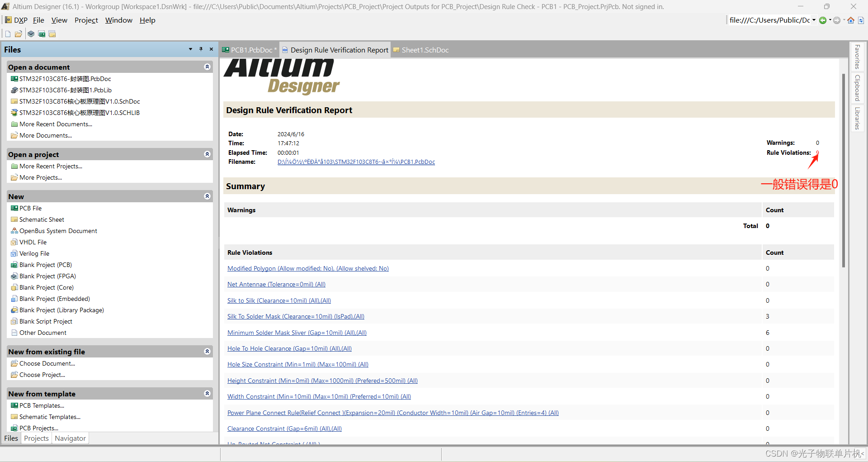This screenshot has height=462, width=868.
Task: Switch to the Navigator panel tab
Action: [70, 438]
